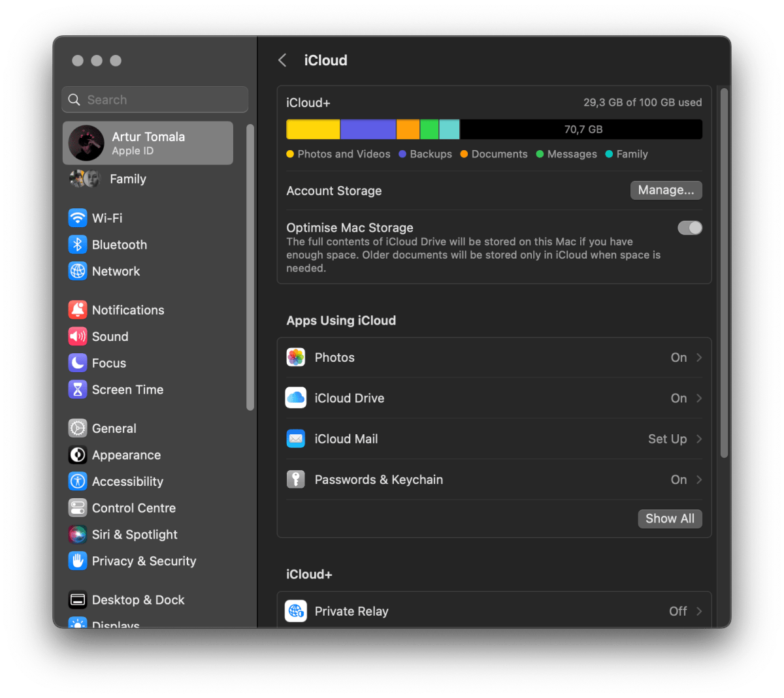Click the Off status of Private Relay
The width and height of the screenshot is (784, 698).
pos(678,611)
